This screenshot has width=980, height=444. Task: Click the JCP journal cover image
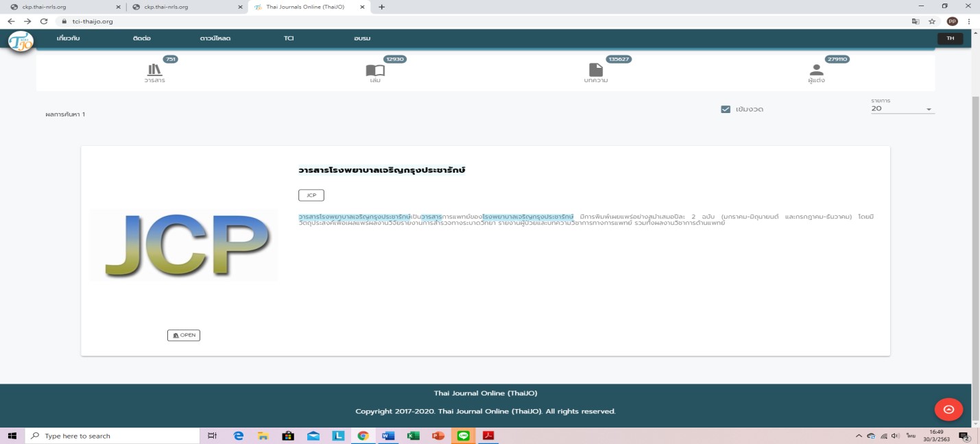coord(184,245)
